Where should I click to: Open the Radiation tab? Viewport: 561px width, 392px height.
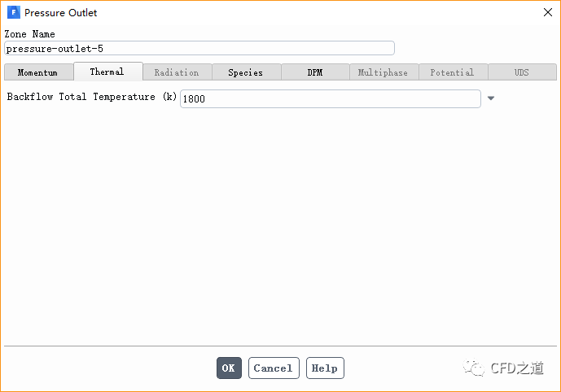[x=177, y=72]
